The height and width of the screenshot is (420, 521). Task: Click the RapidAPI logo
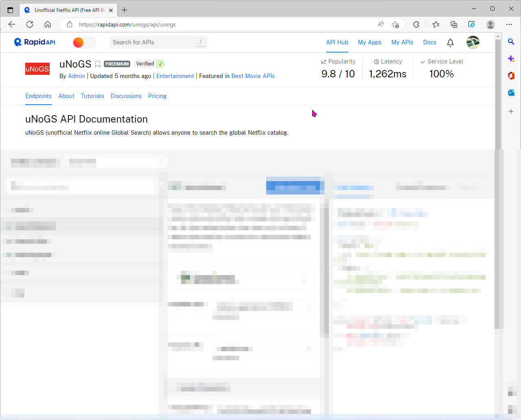pyautogui.click(x=35, y=42)
